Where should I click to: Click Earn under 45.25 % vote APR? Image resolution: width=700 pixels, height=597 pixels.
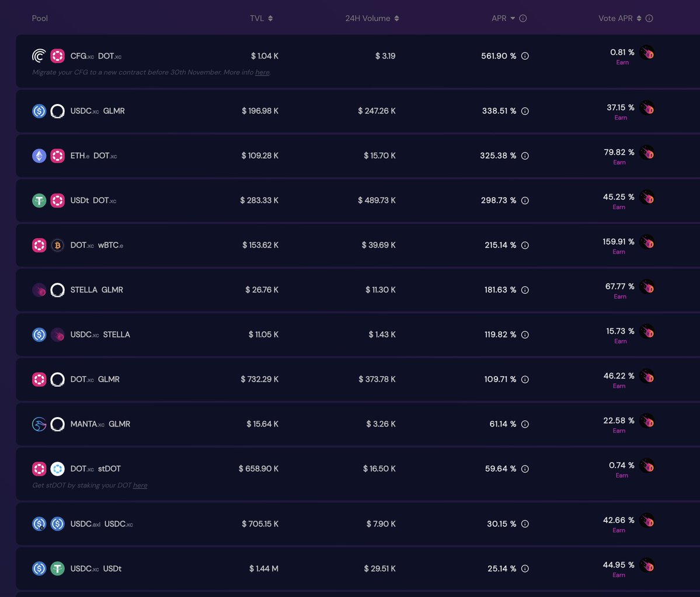[x=619, y=207]
